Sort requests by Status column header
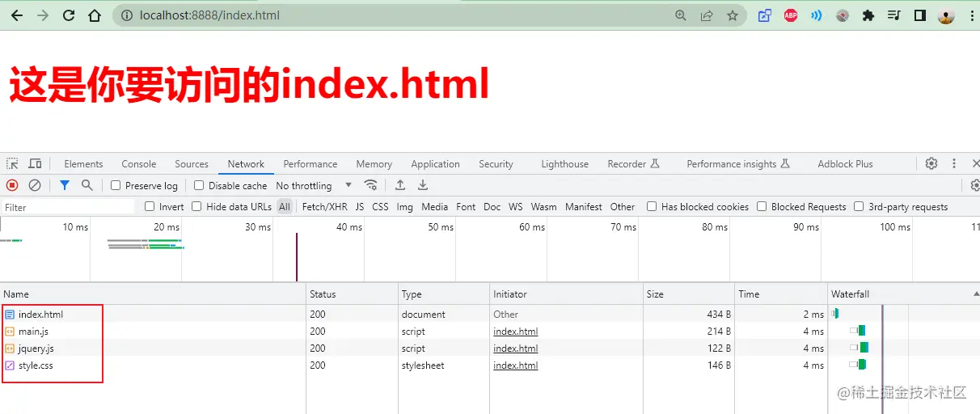Viewport: 980px width, 414px height. coord(353,294)
